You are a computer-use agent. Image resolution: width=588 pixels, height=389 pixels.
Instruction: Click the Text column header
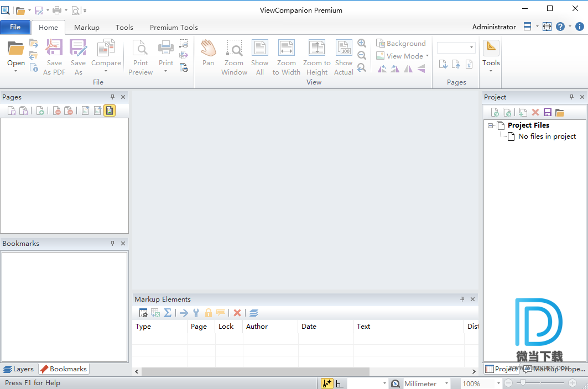[x=409, y=327]
